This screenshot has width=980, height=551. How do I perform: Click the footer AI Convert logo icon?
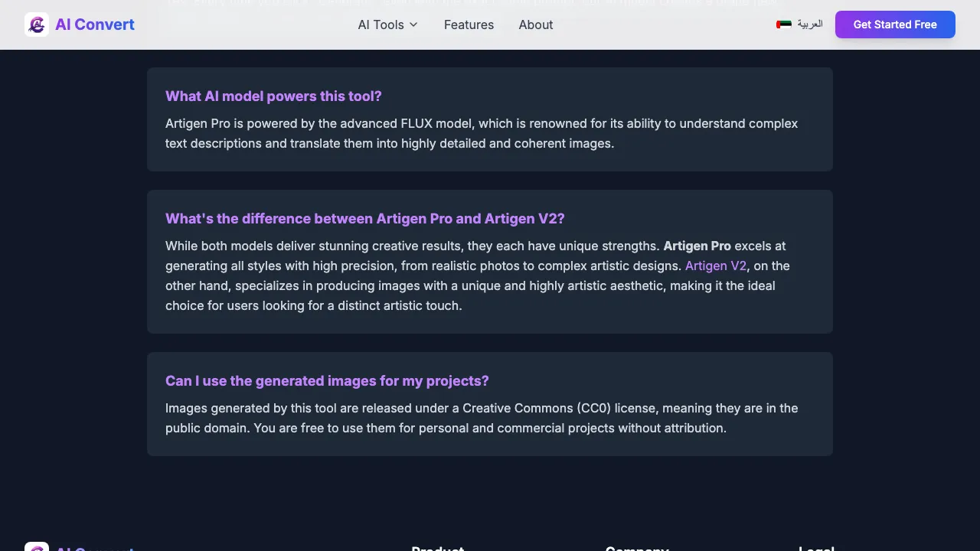(x=37, y=546)
